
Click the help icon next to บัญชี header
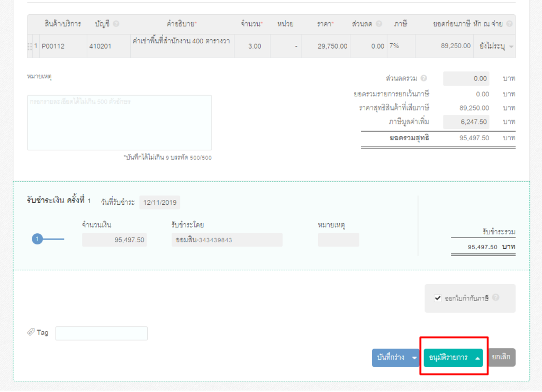[x=116, y=24]
